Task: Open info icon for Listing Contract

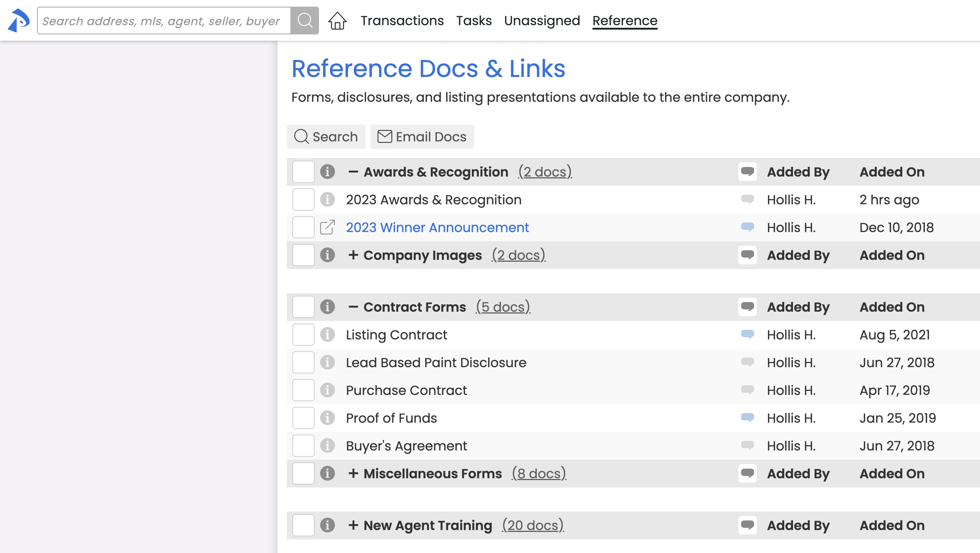Action: point(327,335)
